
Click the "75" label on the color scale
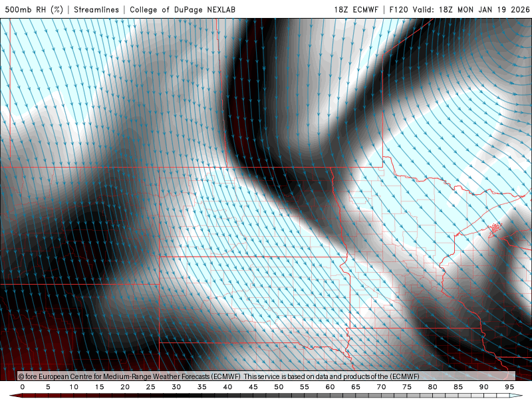tap(407, 387)
